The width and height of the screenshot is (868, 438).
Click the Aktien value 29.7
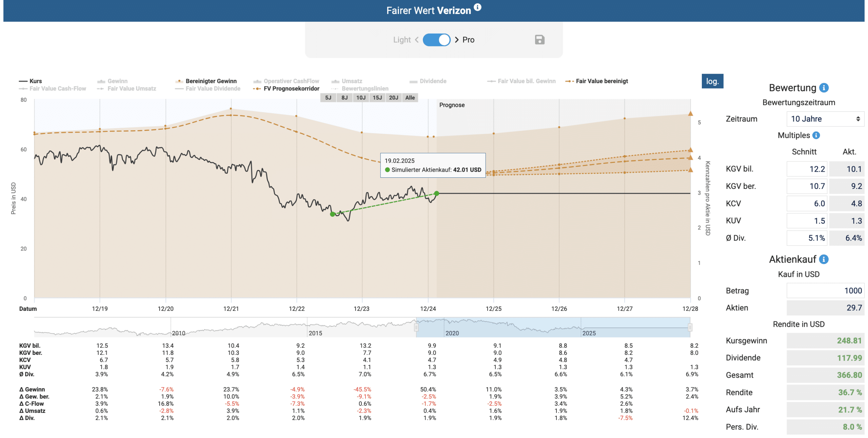pos(825,308)
